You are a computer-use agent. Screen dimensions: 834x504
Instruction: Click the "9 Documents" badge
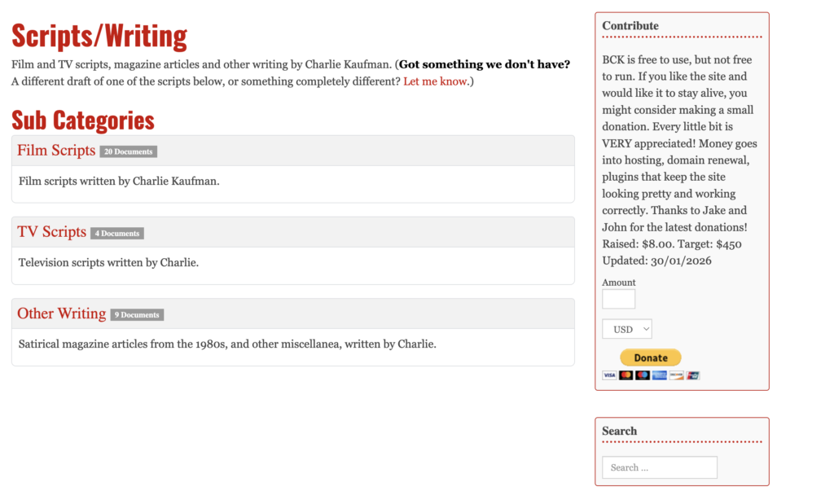pos(137,314)
